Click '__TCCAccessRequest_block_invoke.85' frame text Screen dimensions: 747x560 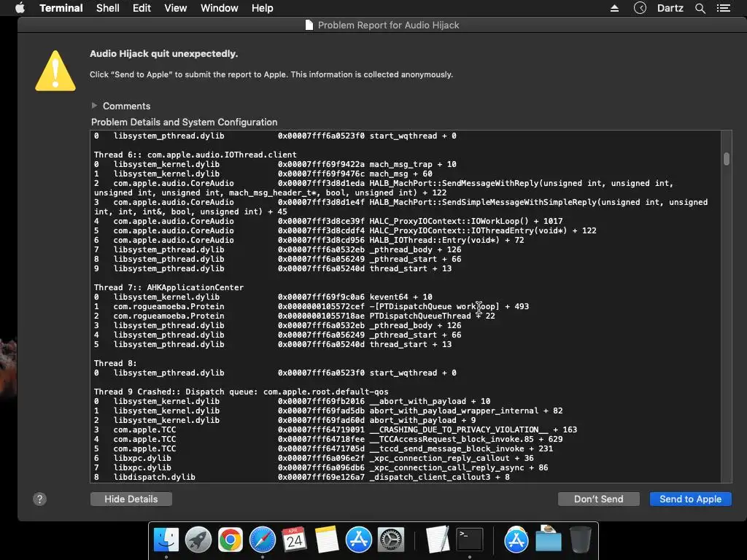pos(451,439)
